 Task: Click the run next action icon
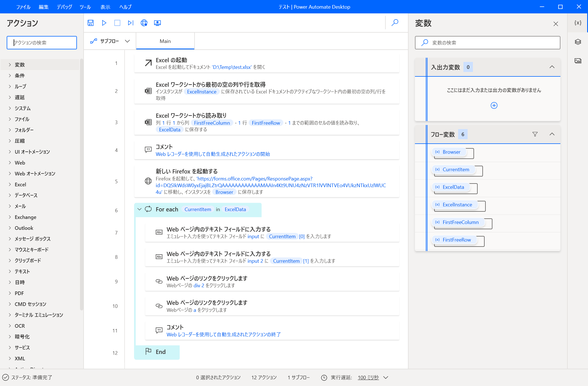pyautogui.click(x=130, y=23)
